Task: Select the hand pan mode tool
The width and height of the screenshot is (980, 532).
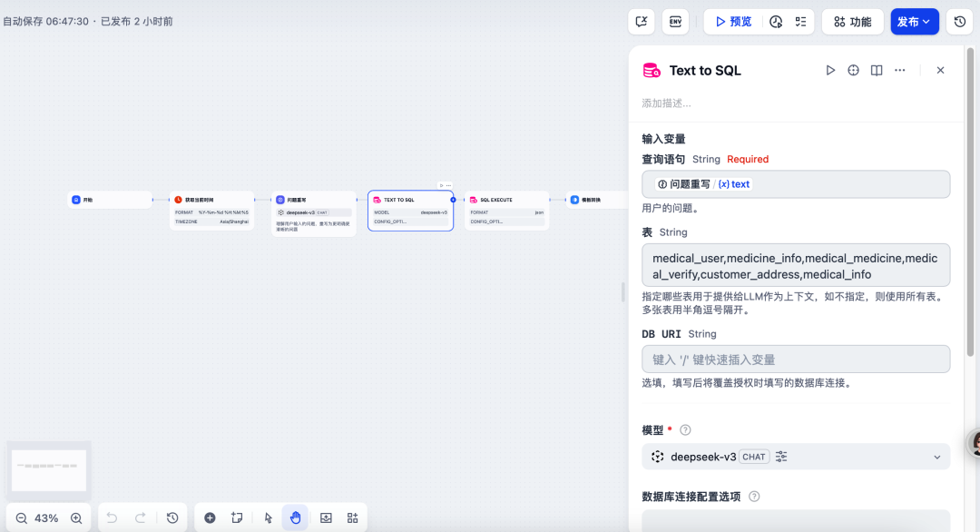Action: pos(295,518)
